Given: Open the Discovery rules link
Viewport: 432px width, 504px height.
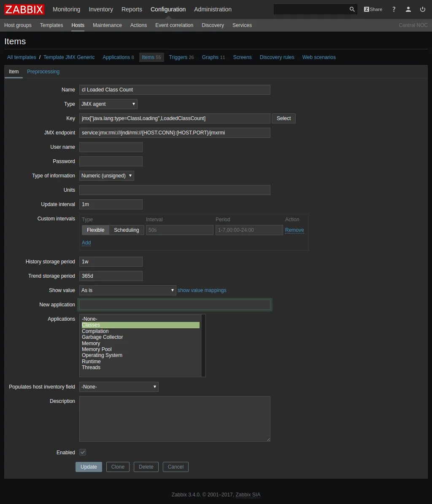Looking at the screenshot, I should coord(277,57).
